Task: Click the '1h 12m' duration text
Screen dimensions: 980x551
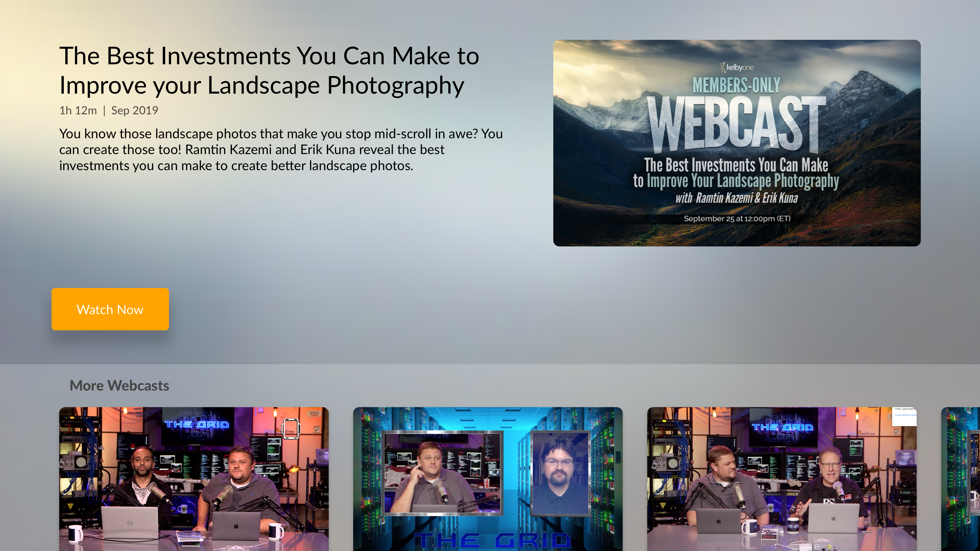Action: pos(78,110)
